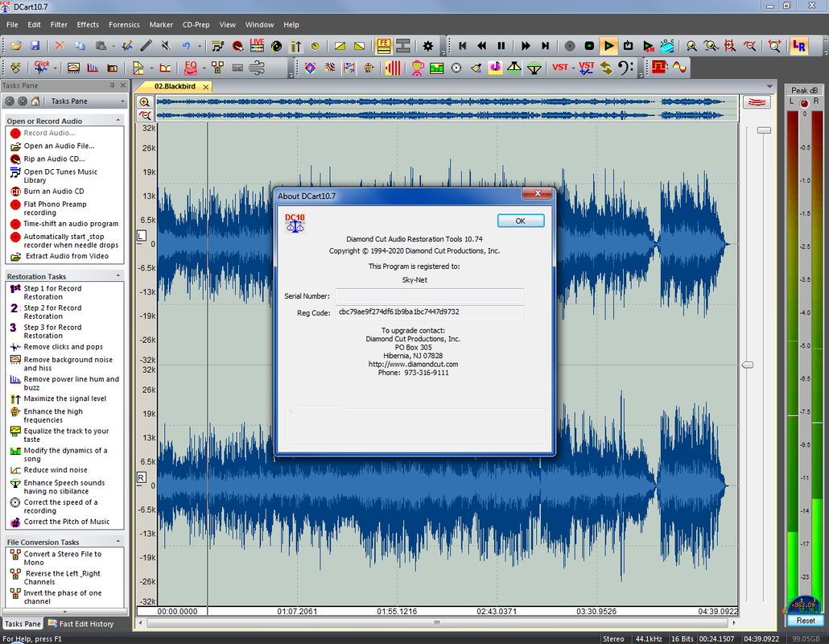Toggle the R right channel selector box
829x644 pixels.
(141, 477)
